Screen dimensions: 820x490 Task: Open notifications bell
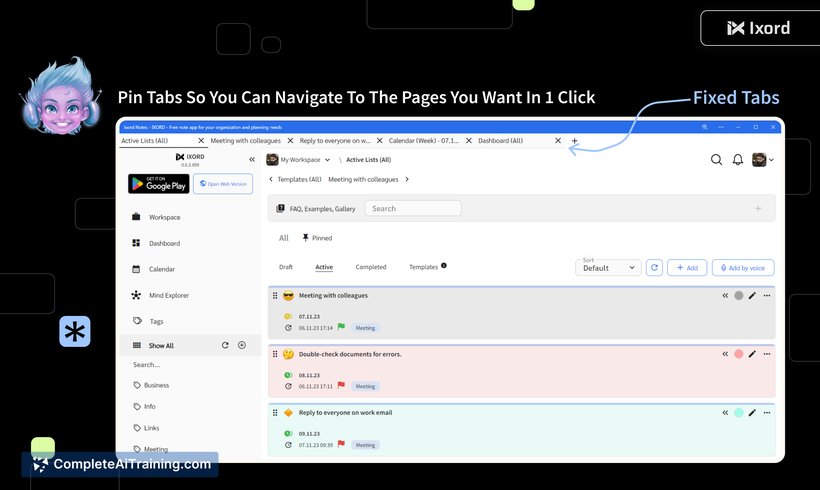(x=738, y=159)
